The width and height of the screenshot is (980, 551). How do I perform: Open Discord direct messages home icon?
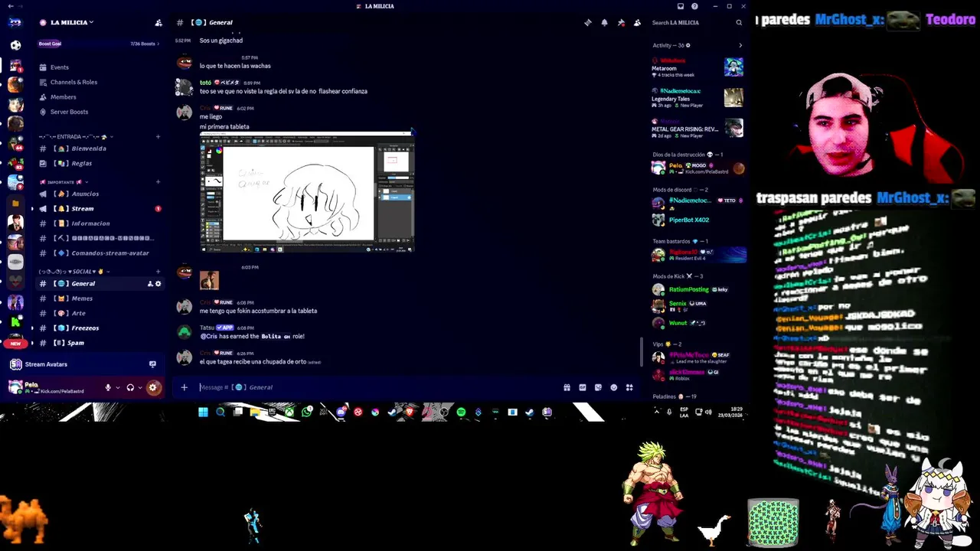(x=15, y=22)
